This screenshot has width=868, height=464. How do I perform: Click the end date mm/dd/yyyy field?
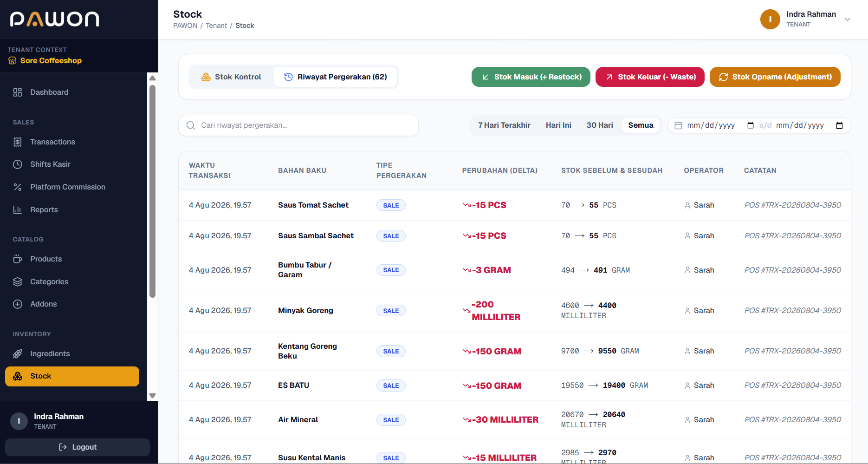800,125
